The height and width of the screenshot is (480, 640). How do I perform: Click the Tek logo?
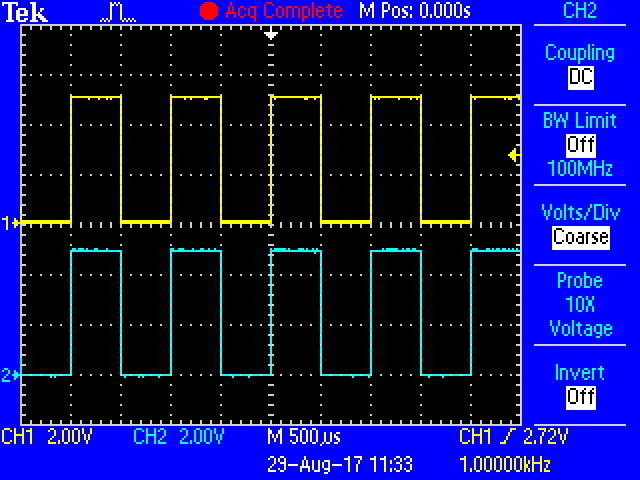[25, 12]
